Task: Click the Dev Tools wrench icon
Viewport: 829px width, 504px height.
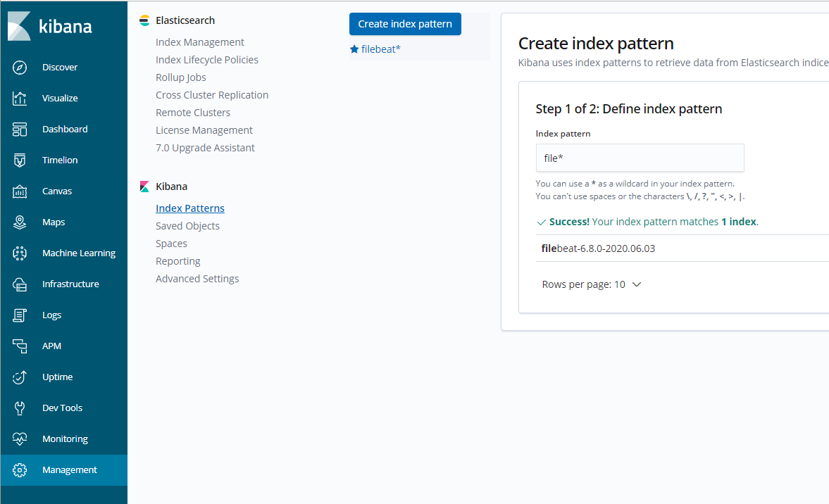Action: (20, 408)
